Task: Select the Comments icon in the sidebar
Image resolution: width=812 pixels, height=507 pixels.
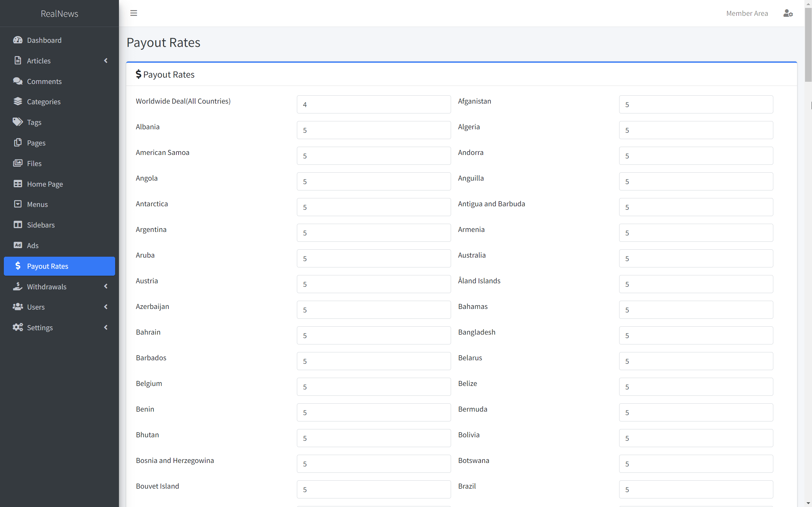Action: point(18,81)
